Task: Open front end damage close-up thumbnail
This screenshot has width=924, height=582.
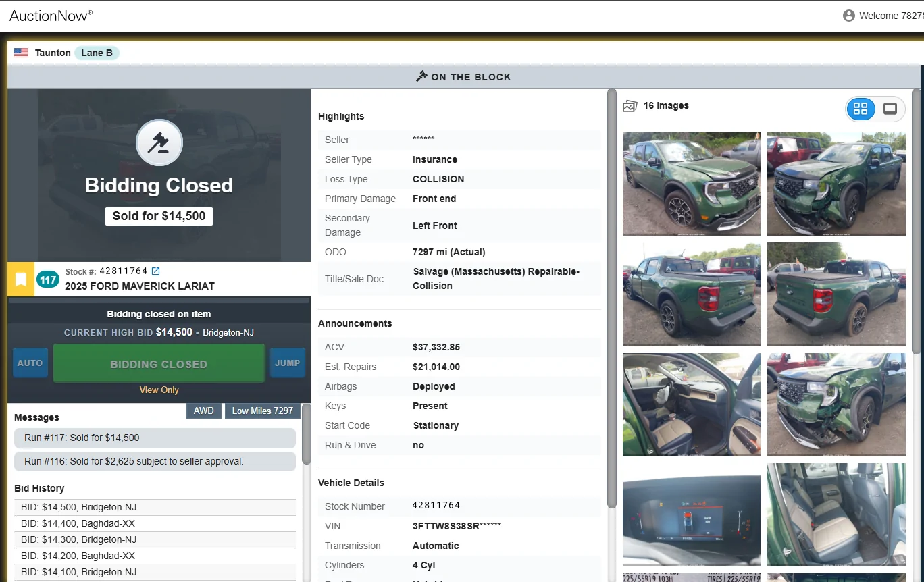Action: tap(836, 404)
